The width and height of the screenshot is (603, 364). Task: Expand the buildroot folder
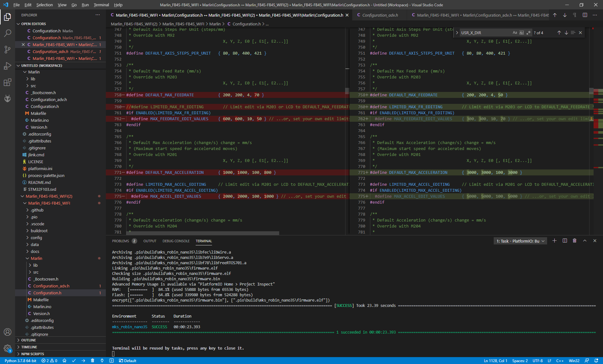click(39, 231)
